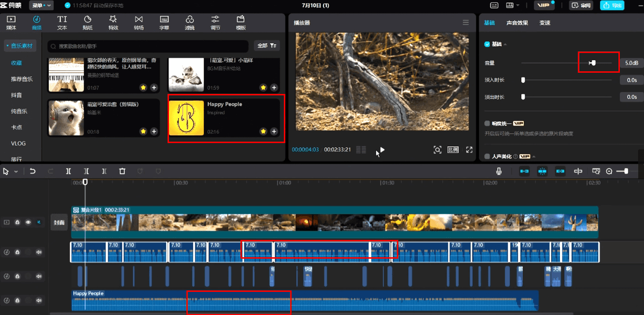This screenshot has height=315, width=644.
Task: Open the 媒体 media tab icon
Action: 11,19
